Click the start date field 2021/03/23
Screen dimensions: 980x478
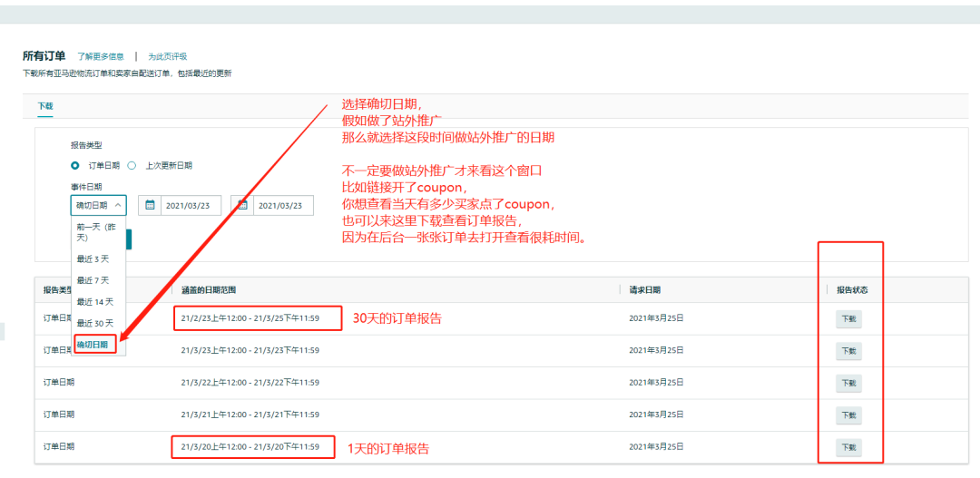coord(191,206)
